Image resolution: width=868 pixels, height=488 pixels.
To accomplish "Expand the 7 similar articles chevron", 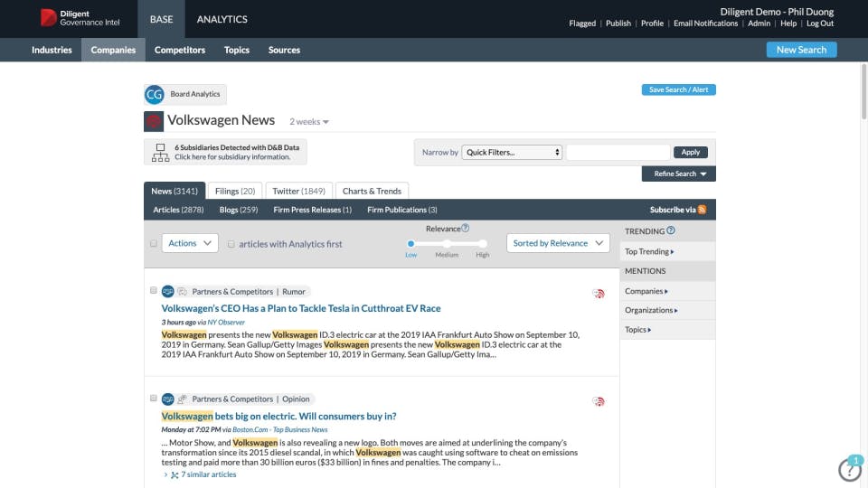I will (x=165, y=474).
